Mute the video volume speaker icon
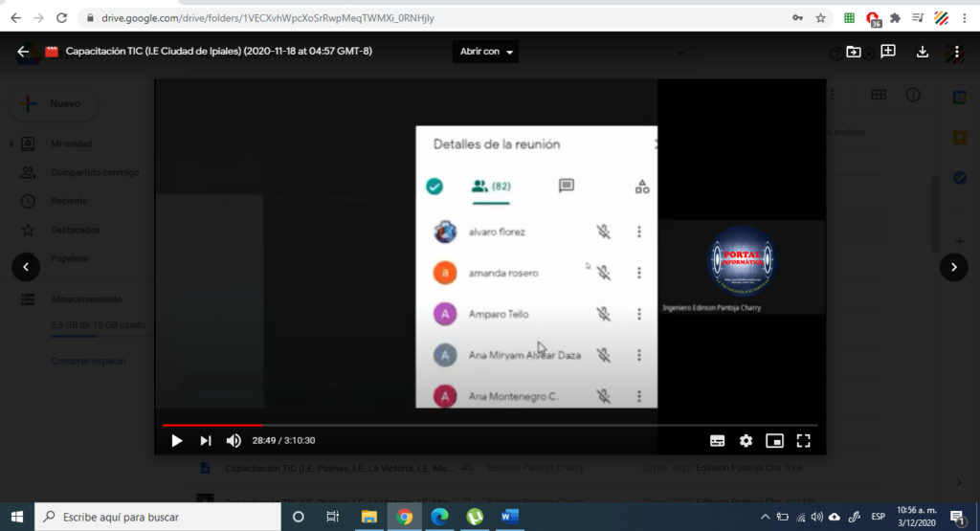This screenshot has height=531, width=980. 234,441
